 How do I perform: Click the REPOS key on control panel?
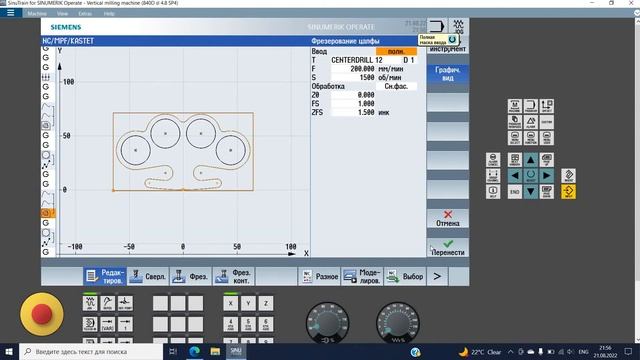click(107, 303)
